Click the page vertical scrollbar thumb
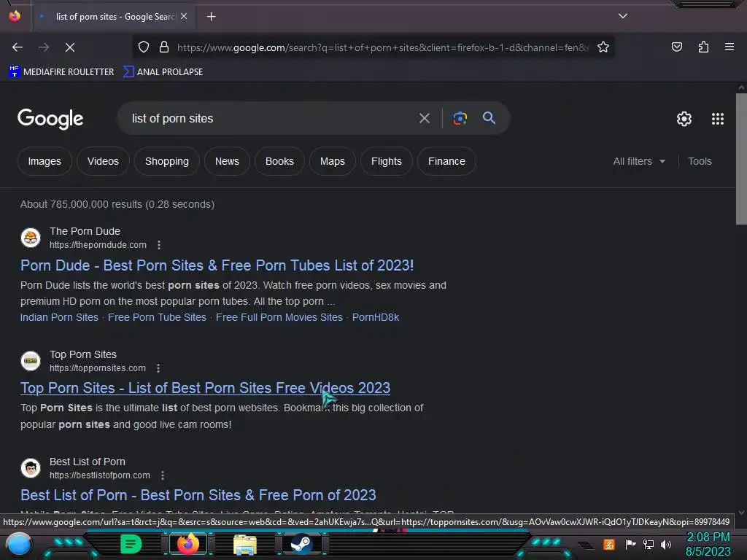This screenshot has height=560, width=747. 741,158
